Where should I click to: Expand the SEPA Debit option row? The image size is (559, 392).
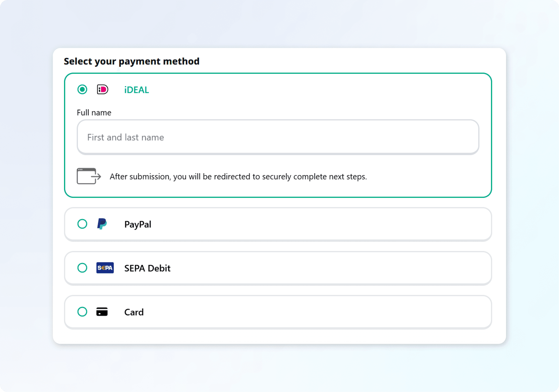309,268
